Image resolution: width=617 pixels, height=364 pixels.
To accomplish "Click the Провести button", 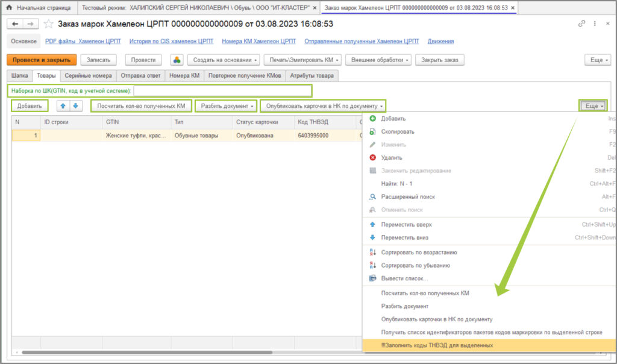I will 143,60.
